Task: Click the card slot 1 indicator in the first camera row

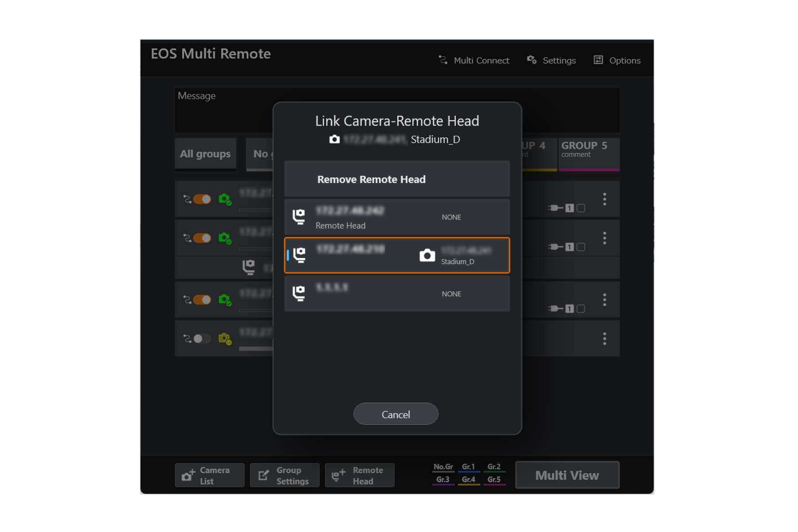Action: click(570, 208)
